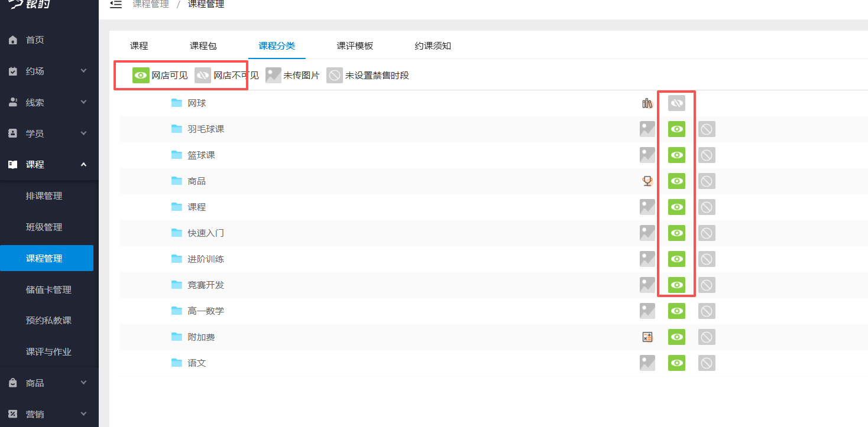This screenshot has height=427, width=868.
Task: Click the 禁售时段 ban icon on the 语文 row
Action: (707, 363)
